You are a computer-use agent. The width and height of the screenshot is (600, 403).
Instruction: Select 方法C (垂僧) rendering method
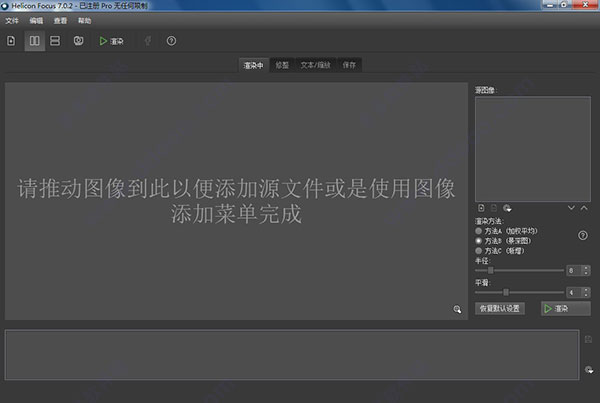click(x=479, y=250)
